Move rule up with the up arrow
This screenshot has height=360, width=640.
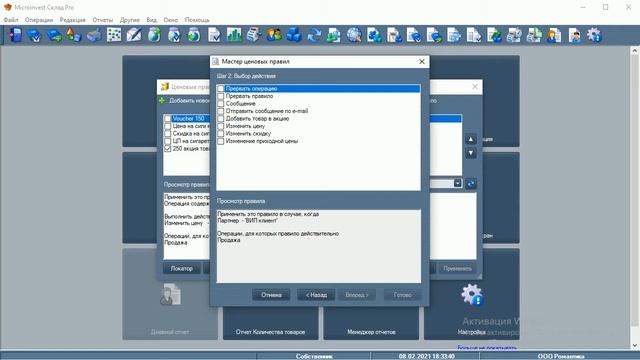tap(471, 140)
